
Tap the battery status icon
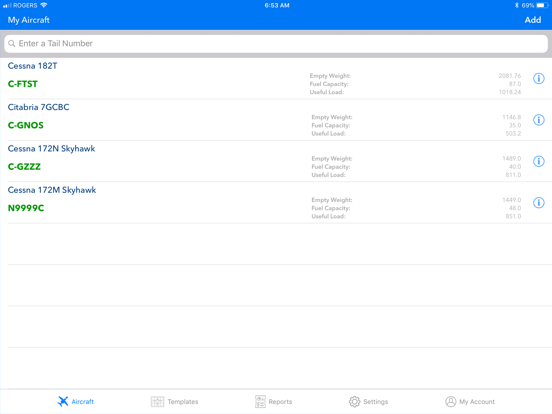click(542, 5)
